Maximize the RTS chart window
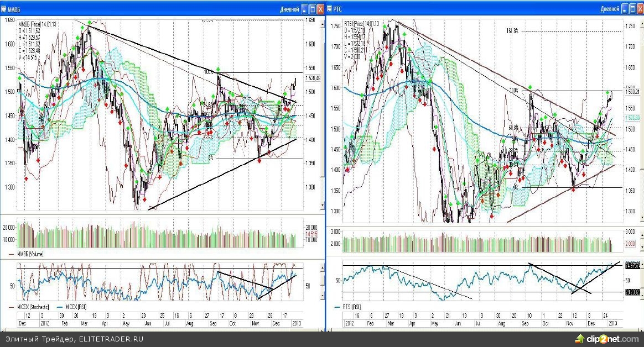Screen dimensions: 644x347 (x=631, y=9)
